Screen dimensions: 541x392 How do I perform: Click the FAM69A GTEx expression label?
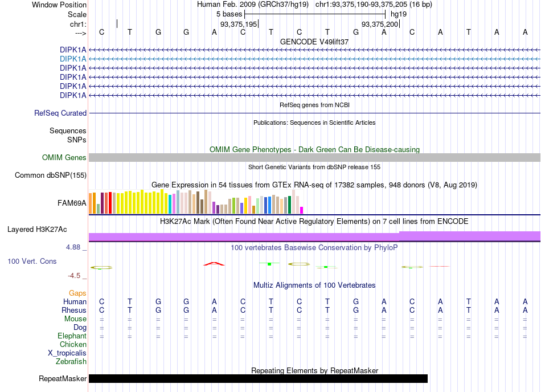tap(72, 203)
